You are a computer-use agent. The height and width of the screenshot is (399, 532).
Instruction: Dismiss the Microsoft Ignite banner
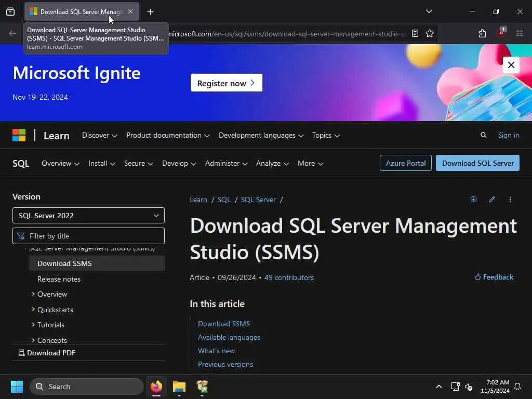point(511,65)
